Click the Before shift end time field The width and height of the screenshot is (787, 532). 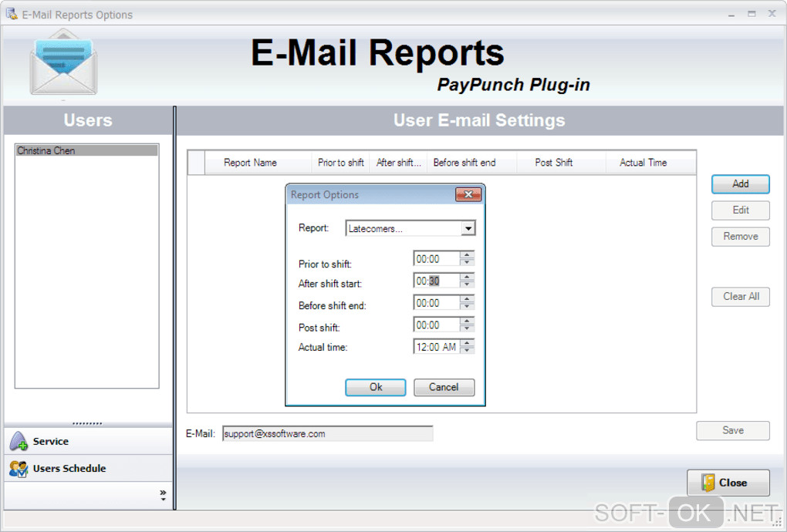(436, 303)
